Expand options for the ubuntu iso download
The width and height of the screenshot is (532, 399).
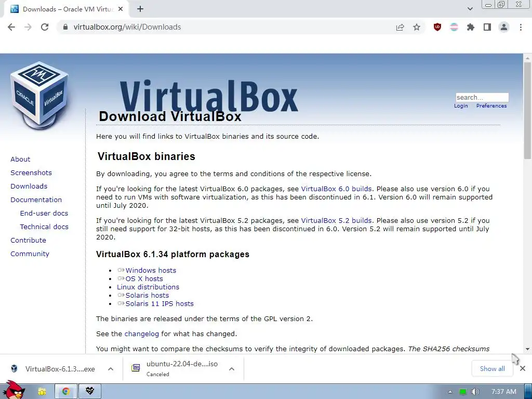pos(232,369)
